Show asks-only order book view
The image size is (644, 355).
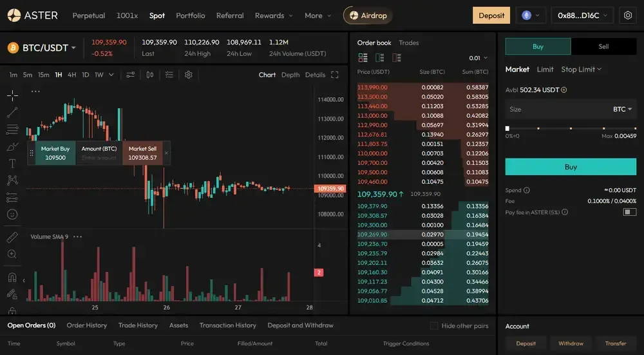click(x=397, y=57)
